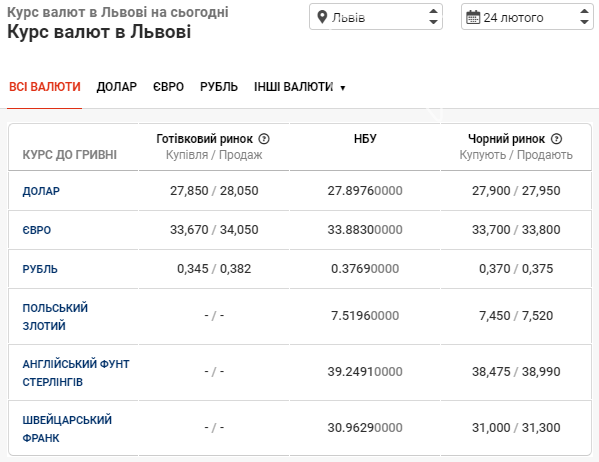The width and height of the screenshot is (599, 462).
Task: Click the help icon next to Чорний ринок
Action: click(x=556, y=139)
